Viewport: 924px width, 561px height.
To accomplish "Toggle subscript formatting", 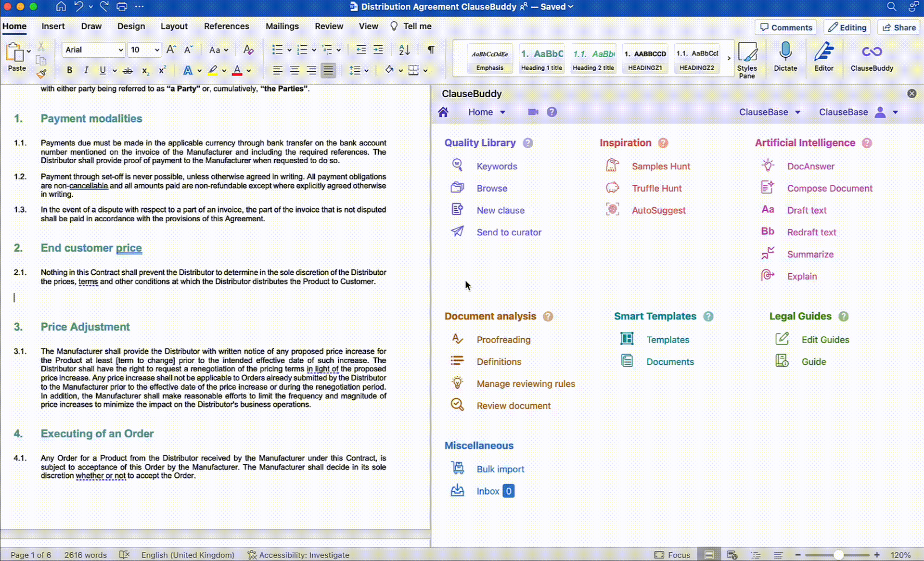I will click(145, 71).
